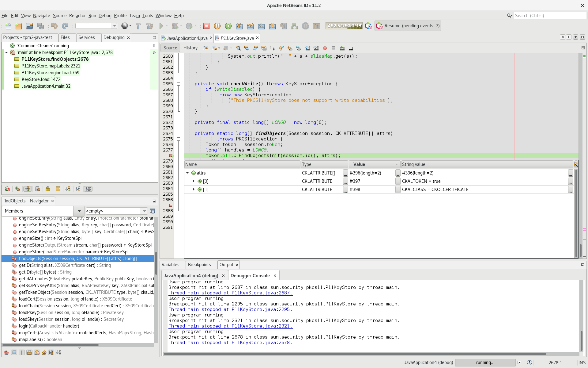The height and width of the screenshot is (368, 588).
Task: Pause the running debug session
Action: coord(217,26)
